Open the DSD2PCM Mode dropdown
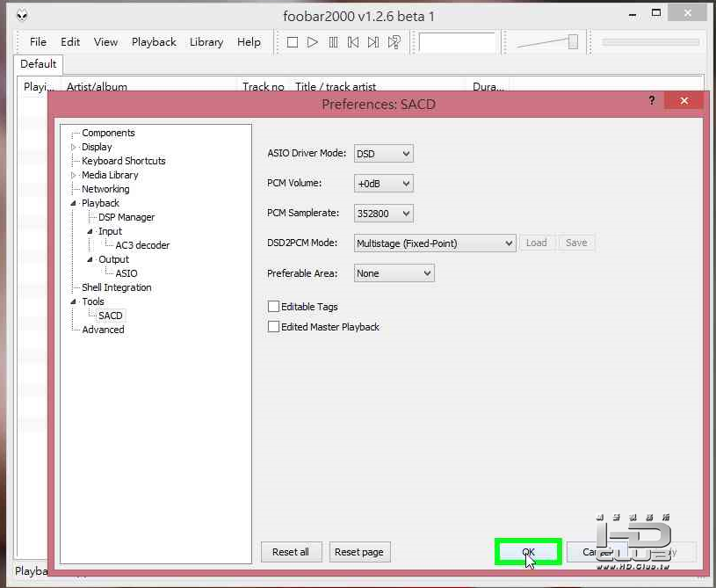 pos(435,243)
